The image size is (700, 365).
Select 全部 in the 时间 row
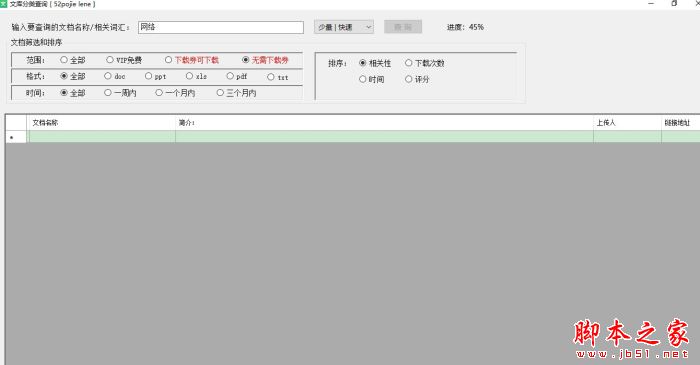pyautogui.click(x=72, y=93)
